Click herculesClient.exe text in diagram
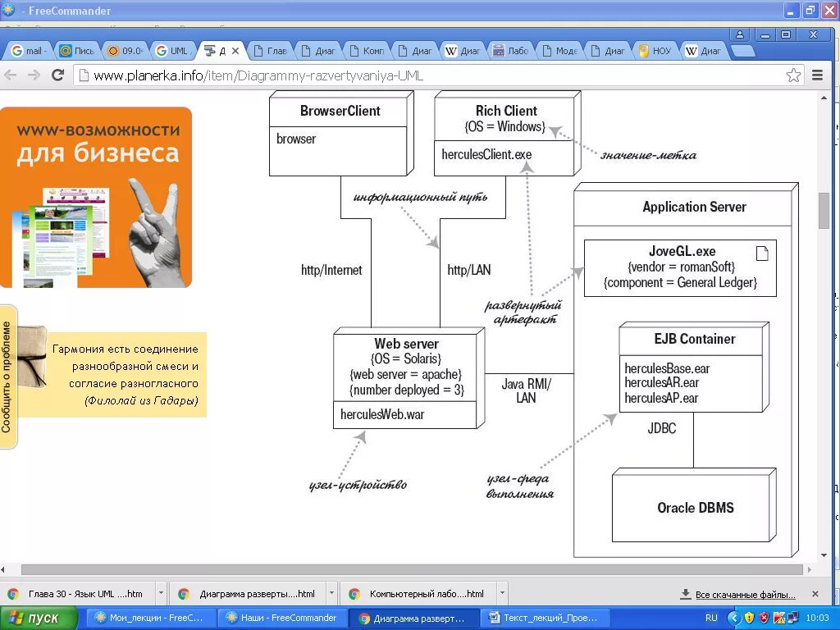840x630 pixels. (x=486, y=155)
